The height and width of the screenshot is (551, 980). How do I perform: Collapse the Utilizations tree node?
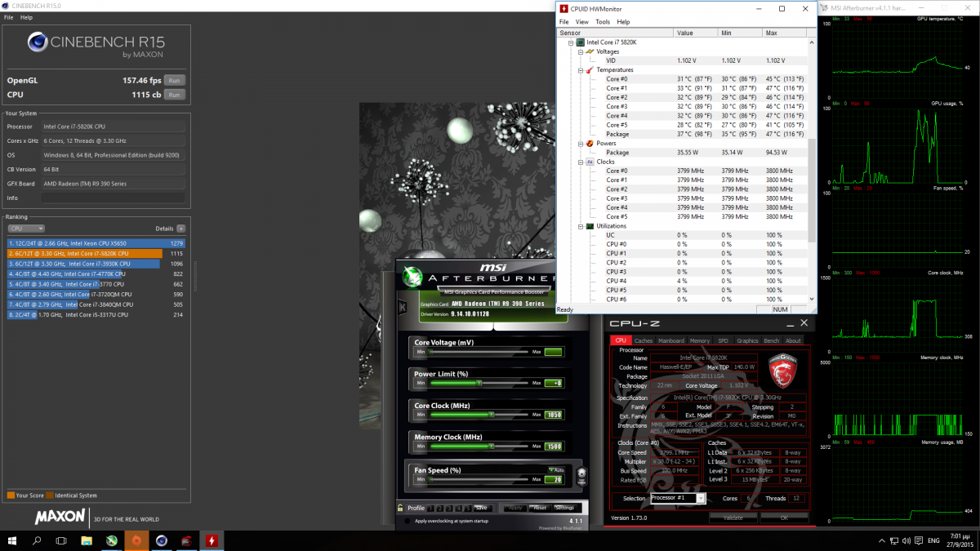click(x=581, y=225)
